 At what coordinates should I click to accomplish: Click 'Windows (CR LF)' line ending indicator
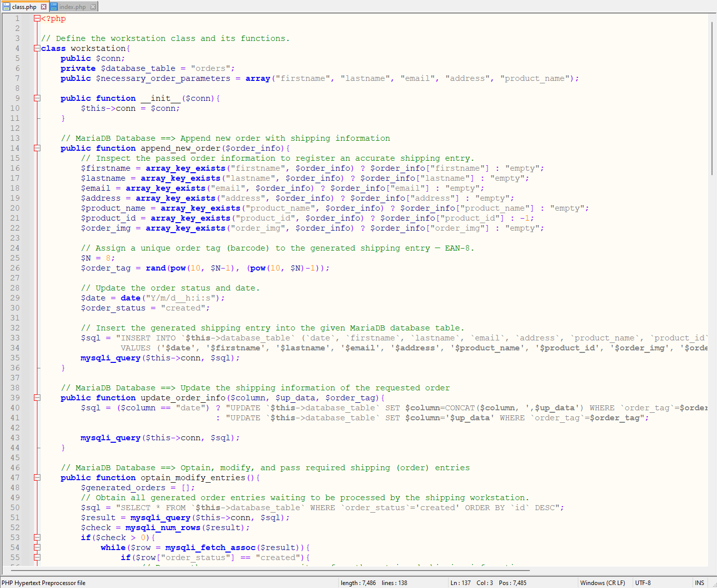[603, 583]
